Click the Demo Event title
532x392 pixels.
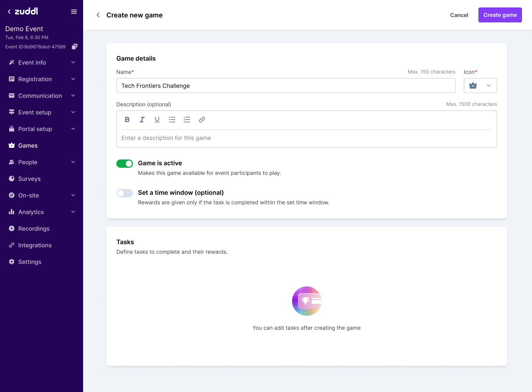coord(24,29)
